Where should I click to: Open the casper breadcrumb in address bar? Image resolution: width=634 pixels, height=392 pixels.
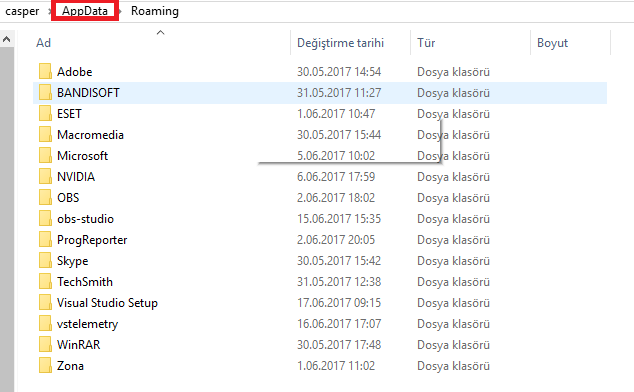(x=22, y=11)
